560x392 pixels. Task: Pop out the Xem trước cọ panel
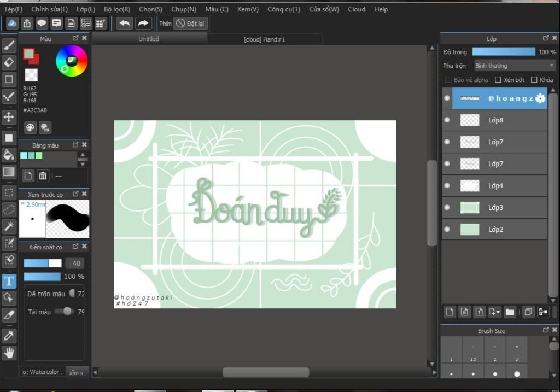(75, 194)
